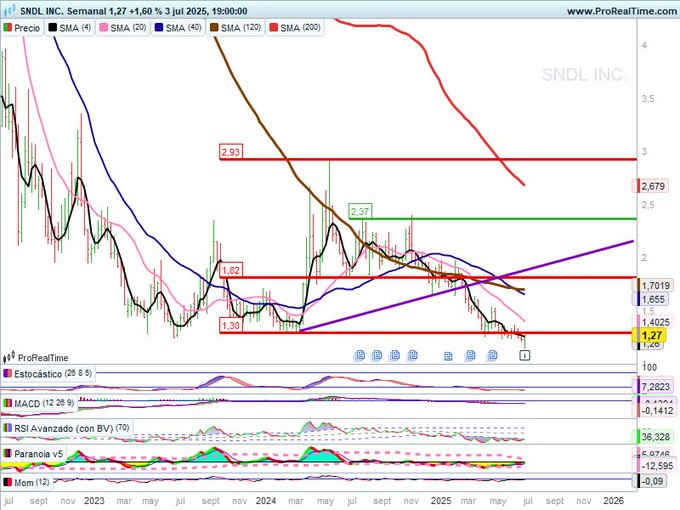Click the chart title SNDL INC. Semanal
This screenshot has width=680, height=510.
click(63, 11)
